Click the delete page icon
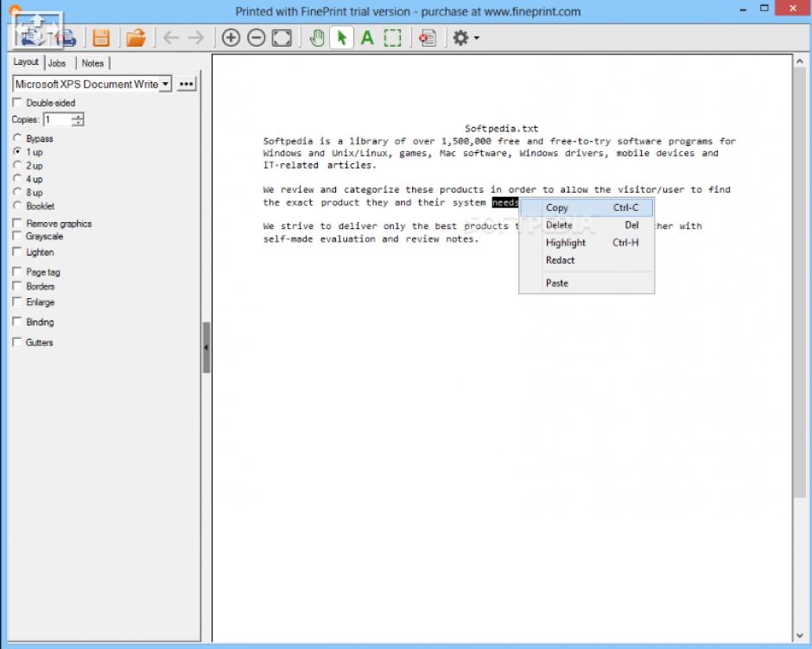This screenshot has width=812, height=649. pos(428,38)
